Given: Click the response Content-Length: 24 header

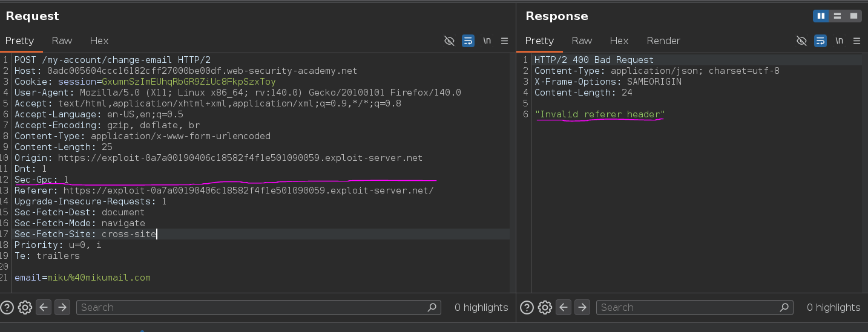Looking at the screenshot, I should 584,93.
